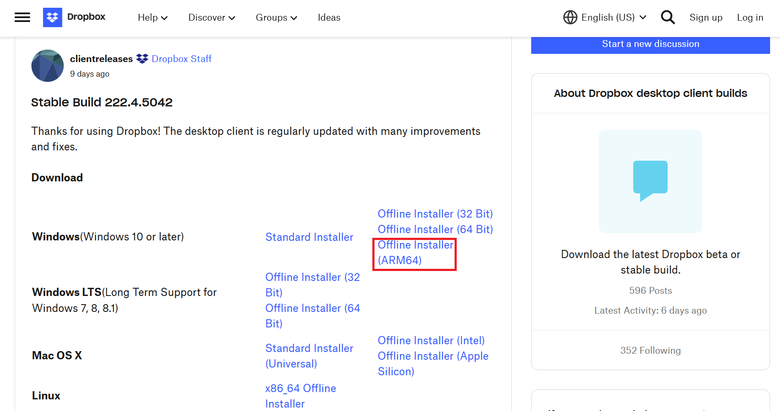The height and width of the screenshot is (411, 780).
Task: Click the Dropbox Staff badge icon
Action: coord(142,59)
